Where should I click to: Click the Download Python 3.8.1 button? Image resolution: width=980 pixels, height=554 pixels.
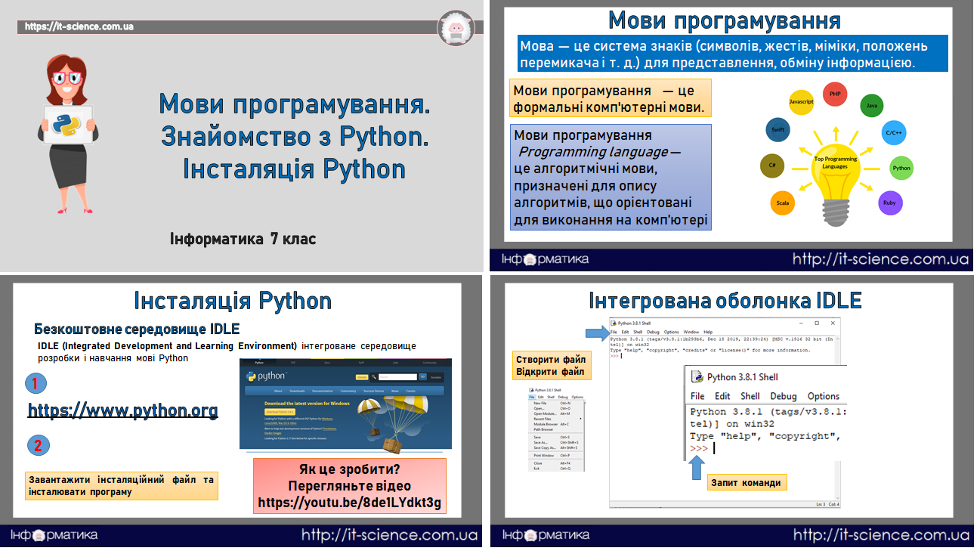click(x=280, y=411)
